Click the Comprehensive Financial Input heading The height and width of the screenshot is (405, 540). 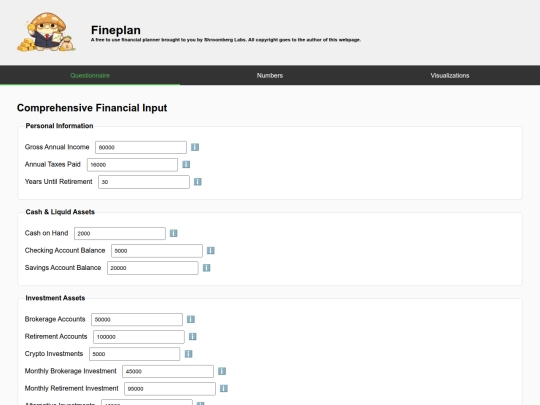click(x=92, y=108)
